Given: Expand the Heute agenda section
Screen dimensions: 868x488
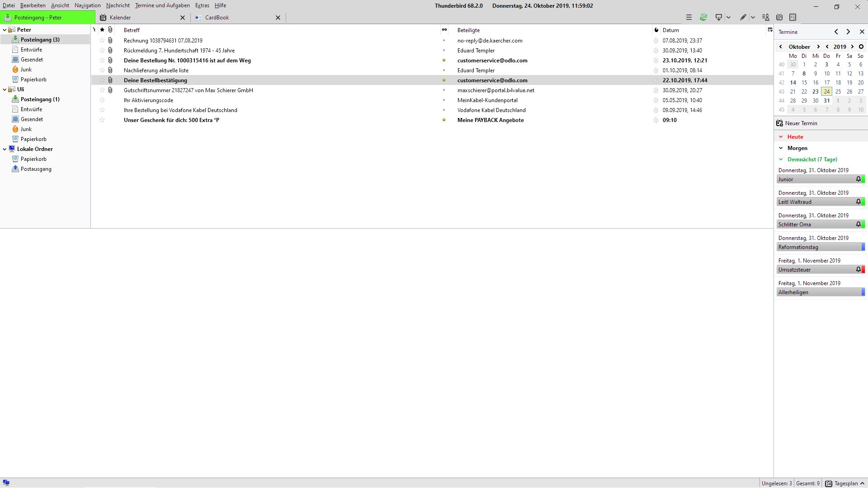Looking at the screenshot, I should point(781,137).
